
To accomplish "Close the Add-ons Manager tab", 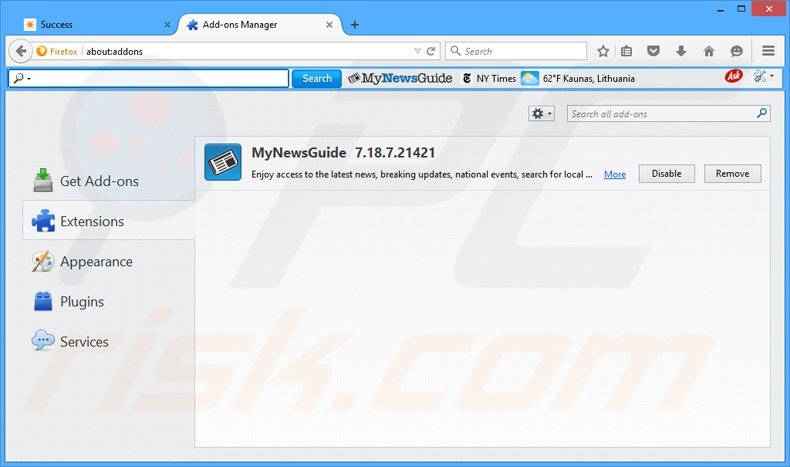I will tap(329, 25).
